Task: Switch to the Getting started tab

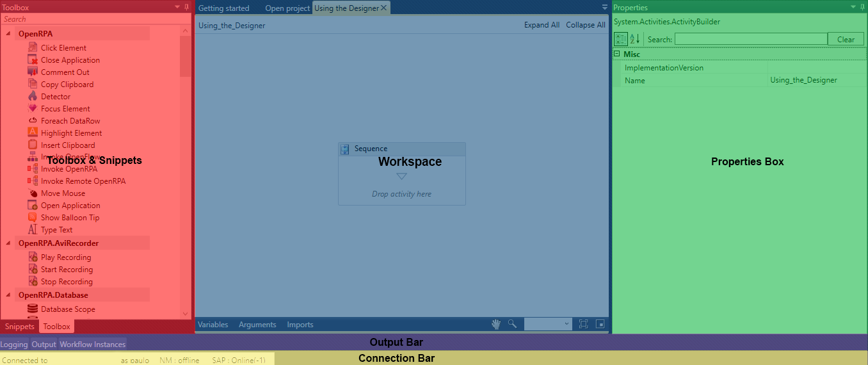Action: pos(223,8)
